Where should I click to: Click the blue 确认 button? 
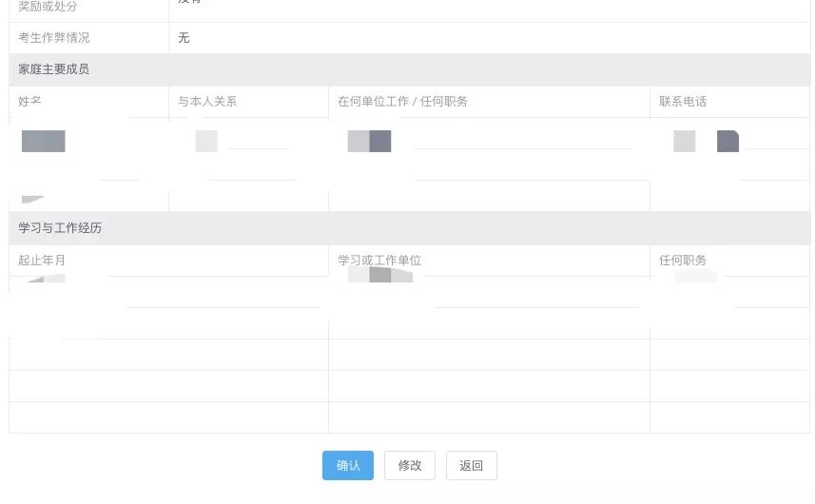click(x=347, y=465)
